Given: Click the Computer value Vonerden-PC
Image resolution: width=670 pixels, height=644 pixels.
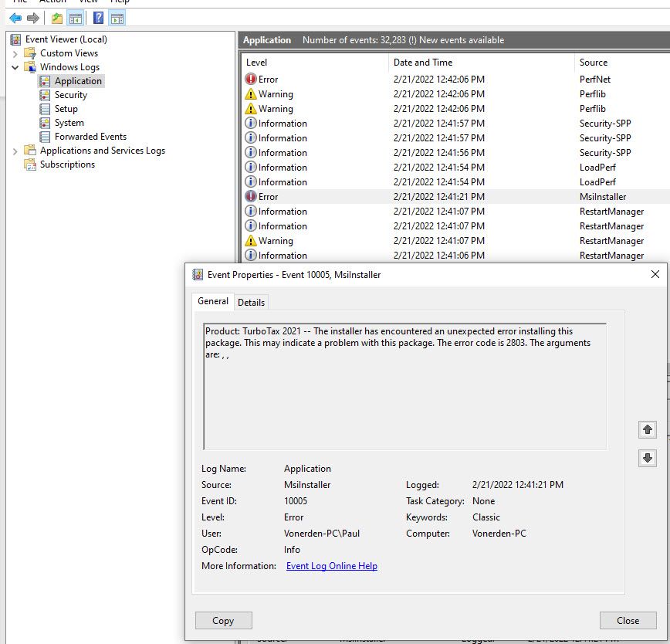Looking at the screenshot, I should 499,534.
